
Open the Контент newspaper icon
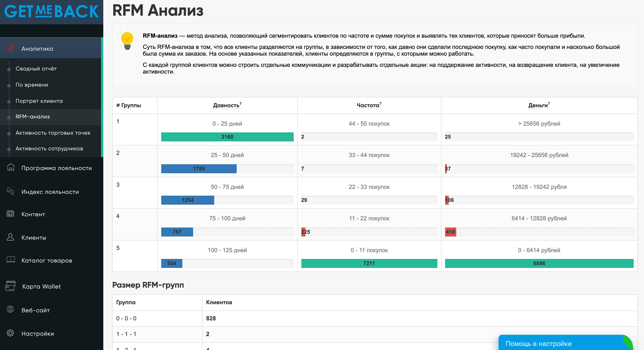[x=10, y=214]
